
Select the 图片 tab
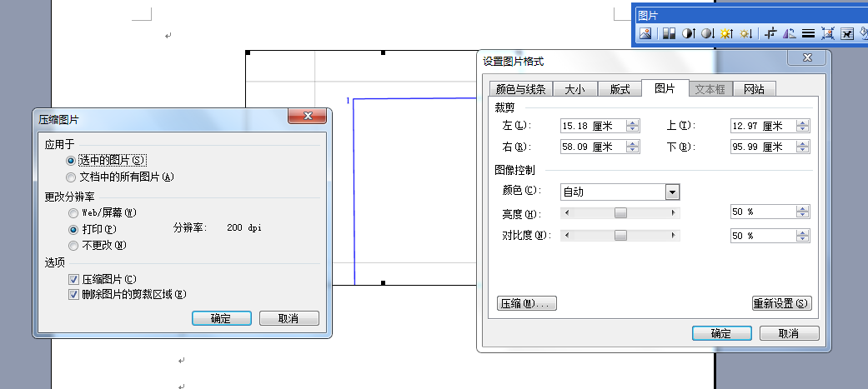pyautogui.click(x=665, y=88)
